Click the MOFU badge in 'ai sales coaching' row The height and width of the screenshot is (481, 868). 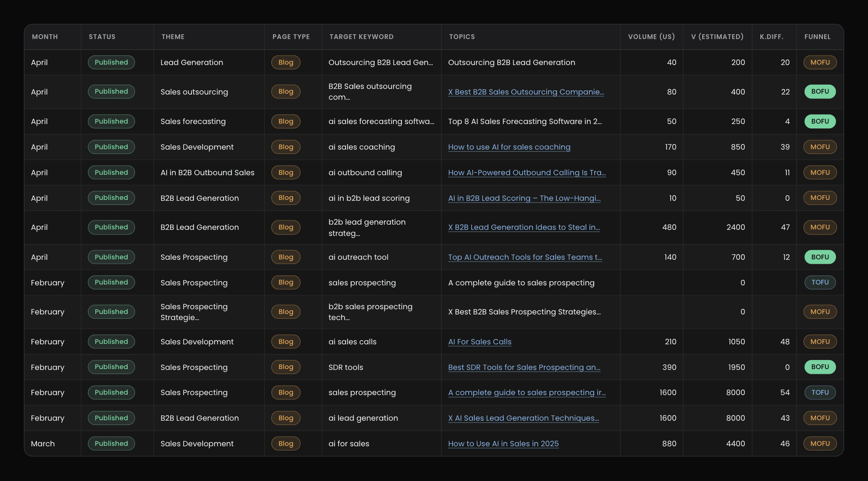820,147
